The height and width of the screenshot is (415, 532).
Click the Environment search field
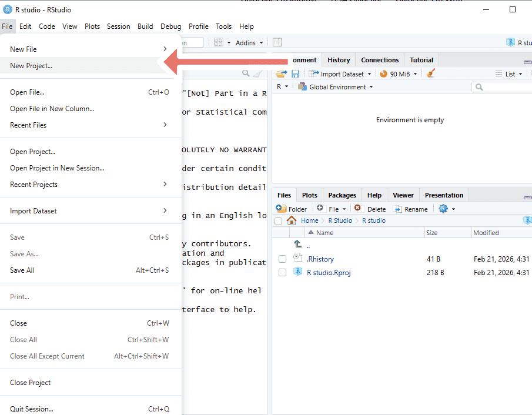pos(502,87)
